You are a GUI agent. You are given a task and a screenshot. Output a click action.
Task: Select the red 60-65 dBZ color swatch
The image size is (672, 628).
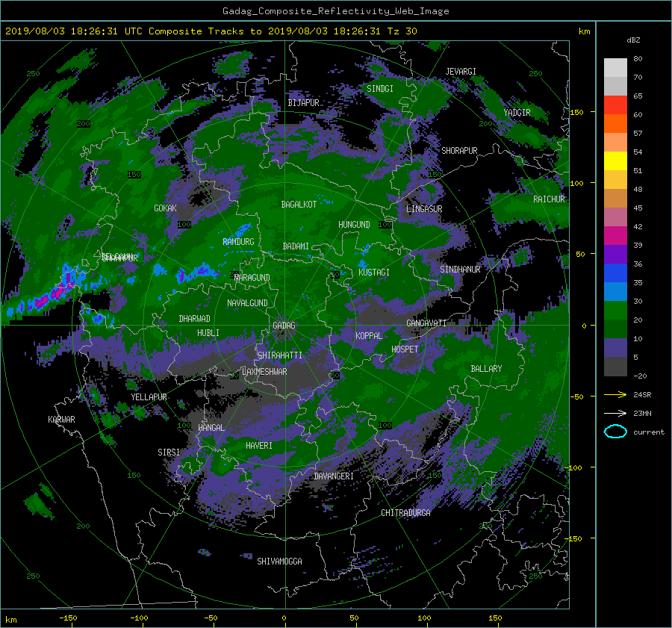615,105
